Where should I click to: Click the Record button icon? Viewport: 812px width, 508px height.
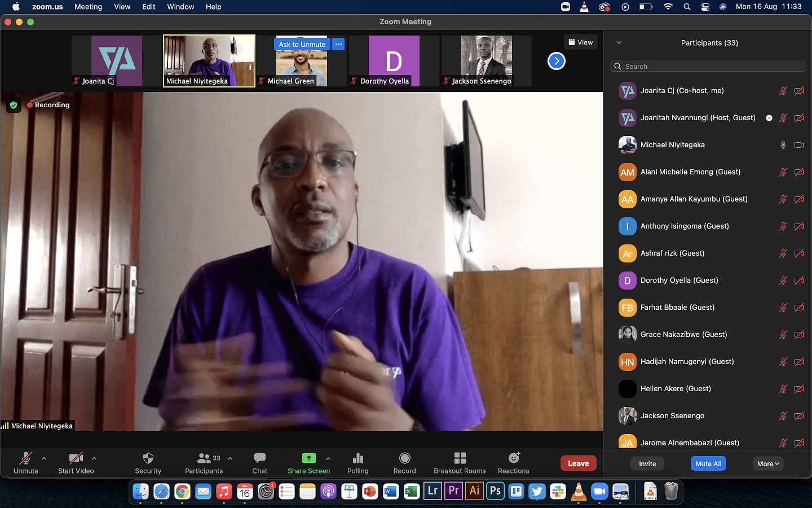[404, 458]
